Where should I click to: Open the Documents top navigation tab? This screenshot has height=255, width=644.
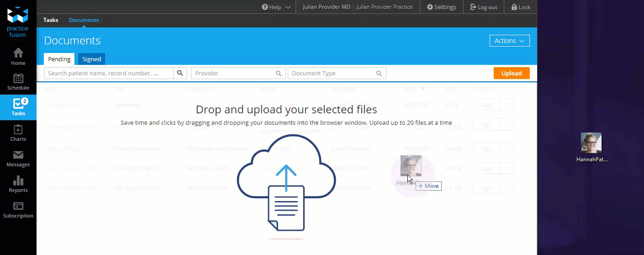[x=84, y=20]
